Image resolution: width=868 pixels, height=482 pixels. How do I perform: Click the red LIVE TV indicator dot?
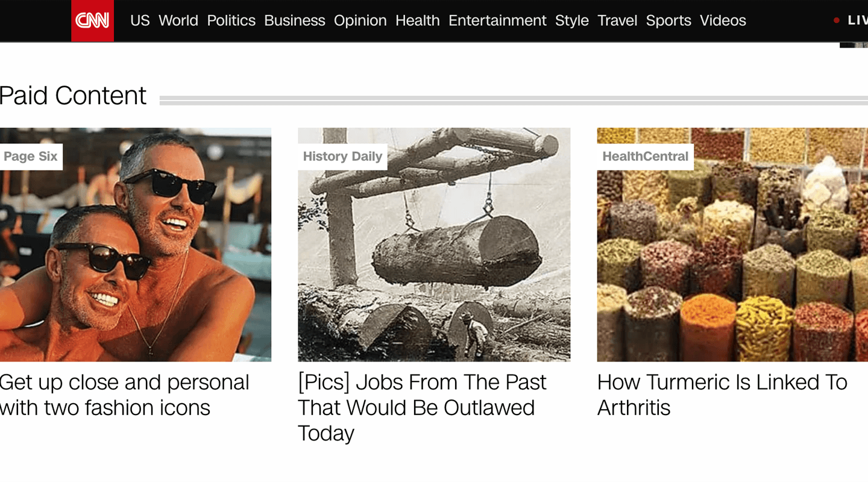coord(837,20)
